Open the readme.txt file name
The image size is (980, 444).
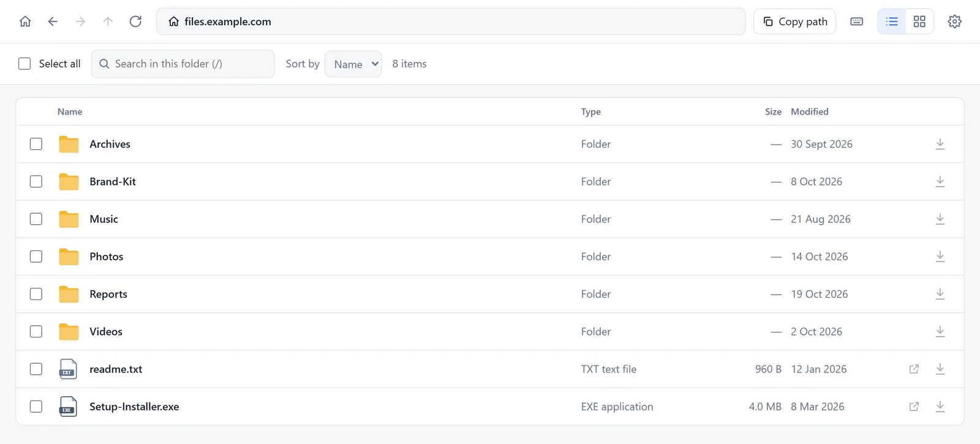pos(116,369)
